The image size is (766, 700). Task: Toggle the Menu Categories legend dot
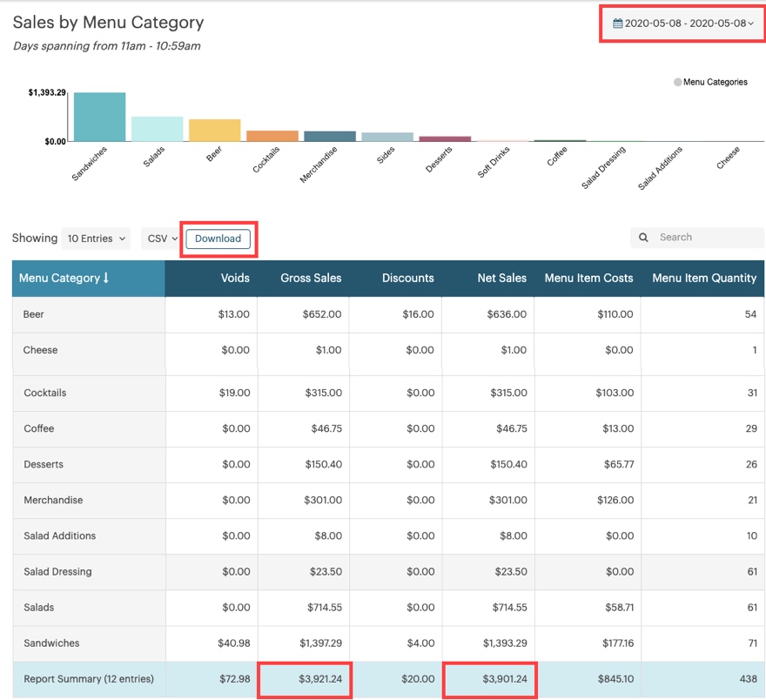(x=677, y=82)
